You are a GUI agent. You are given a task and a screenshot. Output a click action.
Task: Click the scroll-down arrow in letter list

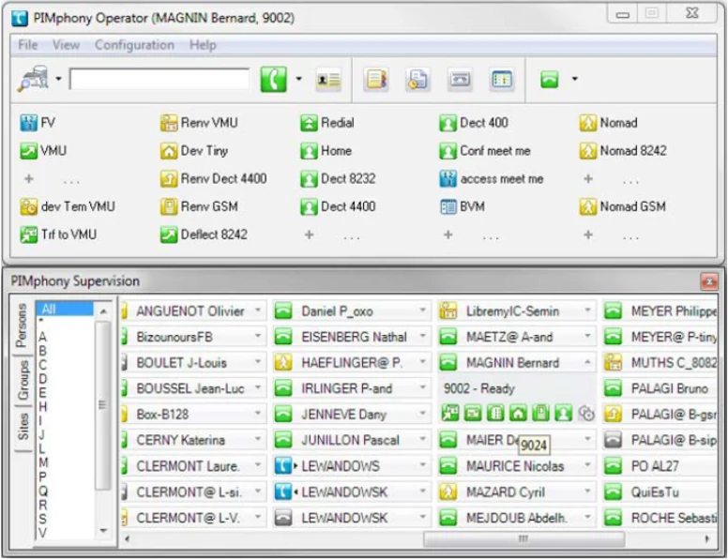[104, 530]
